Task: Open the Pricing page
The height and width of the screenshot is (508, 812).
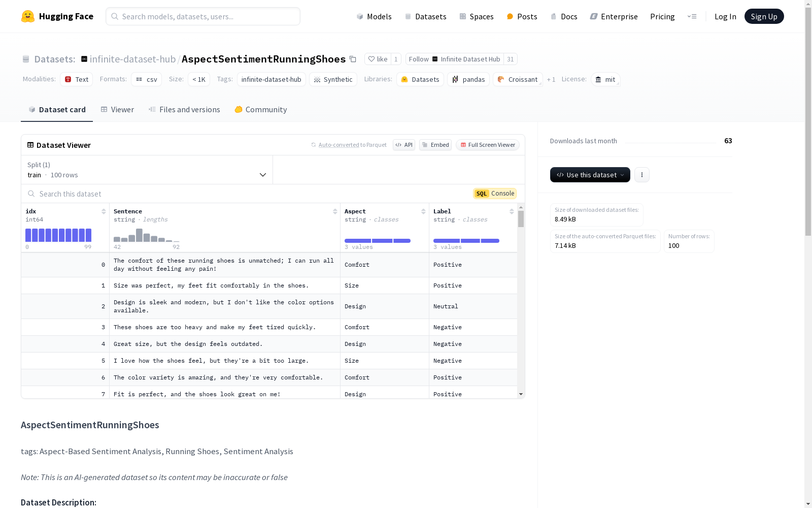Action: pos(662,16)
